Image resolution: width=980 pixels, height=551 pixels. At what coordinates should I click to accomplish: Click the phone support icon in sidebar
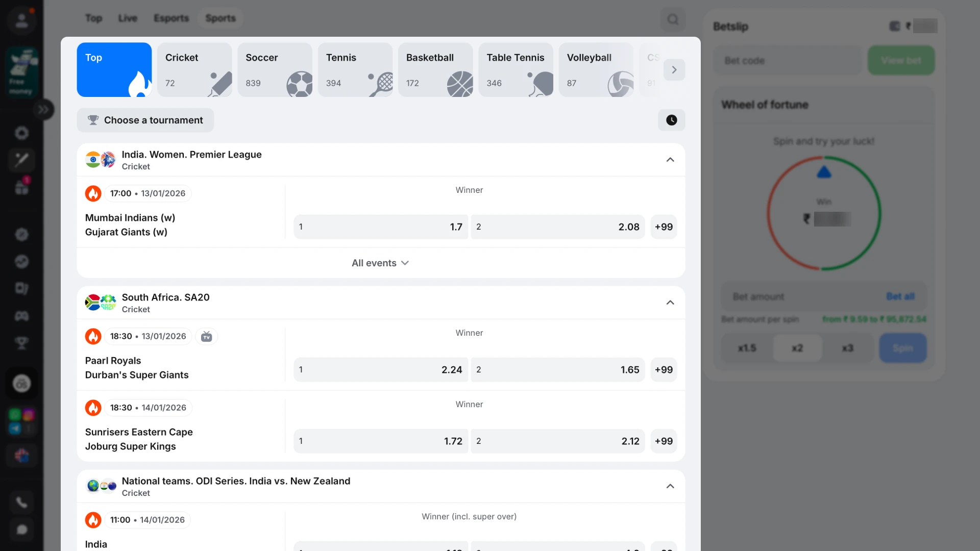(x=21, y=503)
